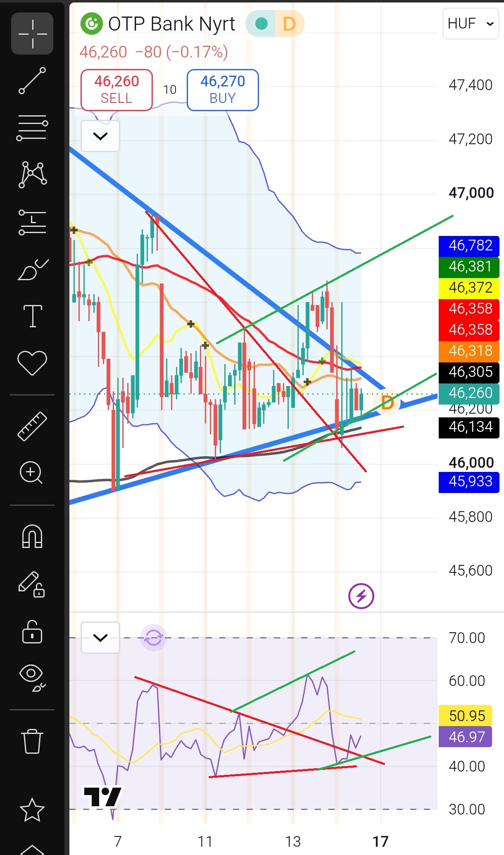
Task: Click the orange 46,318 price label
Action: pyautogui.click(x=469, y=351)
